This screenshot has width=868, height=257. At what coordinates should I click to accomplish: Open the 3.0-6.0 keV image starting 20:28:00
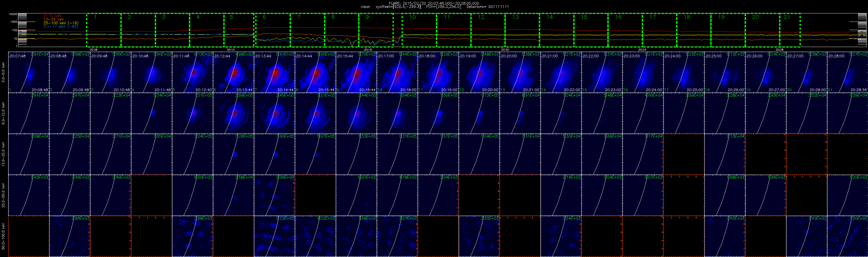tap(848, 72)
